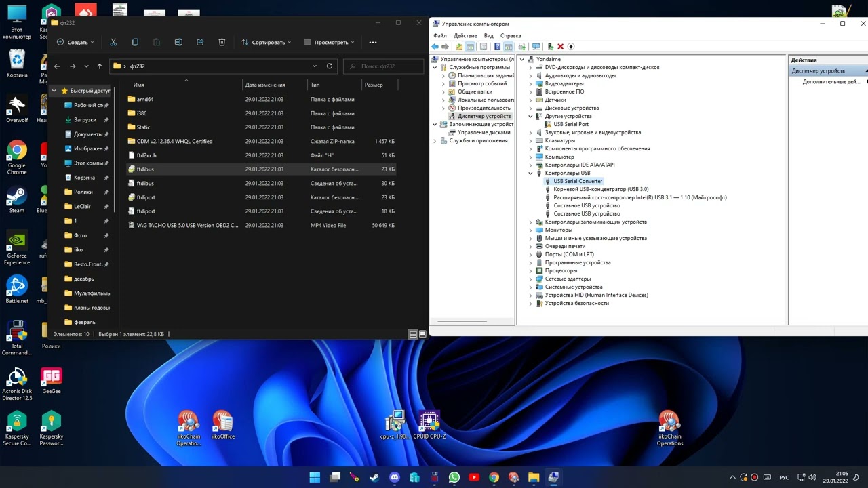Screen dimensions: 868x488
Task: Refresh the фт232 folder view
Action: 330,66
